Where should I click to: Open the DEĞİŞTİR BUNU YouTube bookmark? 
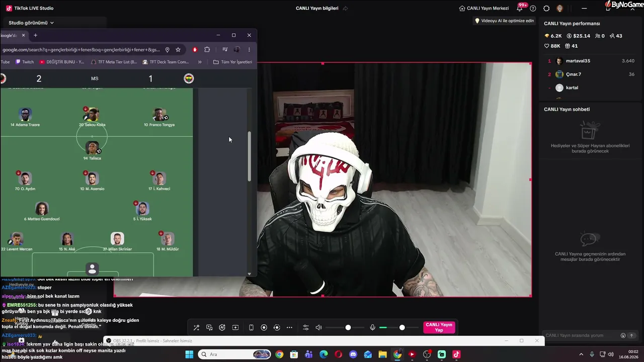tap(61, 62)
